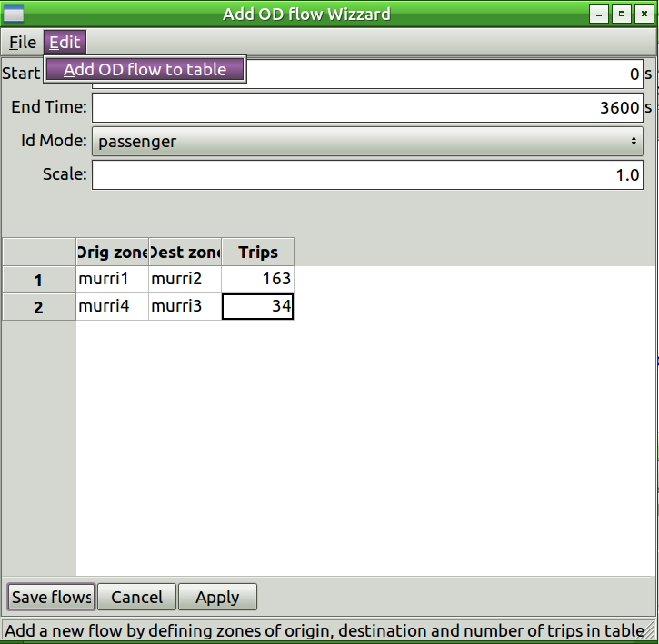Image resolution: width=659 pixels, height=644 pixels.
Task: Click the End Time input field
Action: [x=366, y=107]
